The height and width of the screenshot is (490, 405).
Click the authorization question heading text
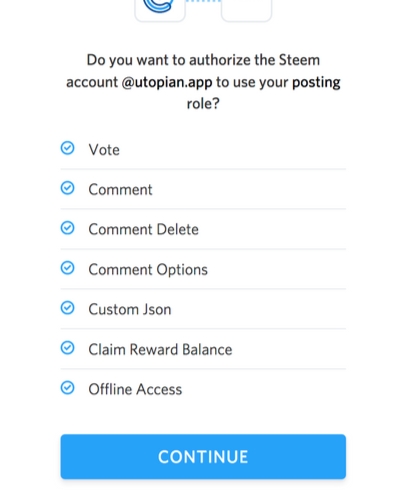[x=203, y=82]
